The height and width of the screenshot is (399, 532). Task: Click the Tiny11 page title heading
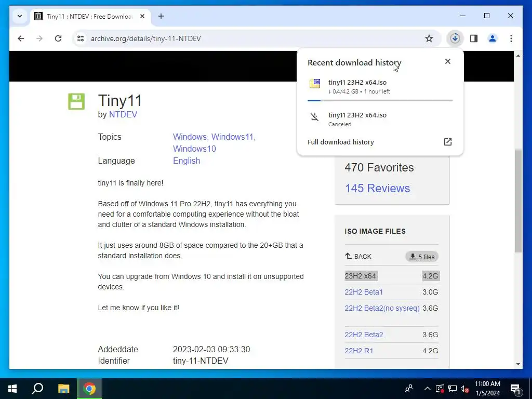120,100
